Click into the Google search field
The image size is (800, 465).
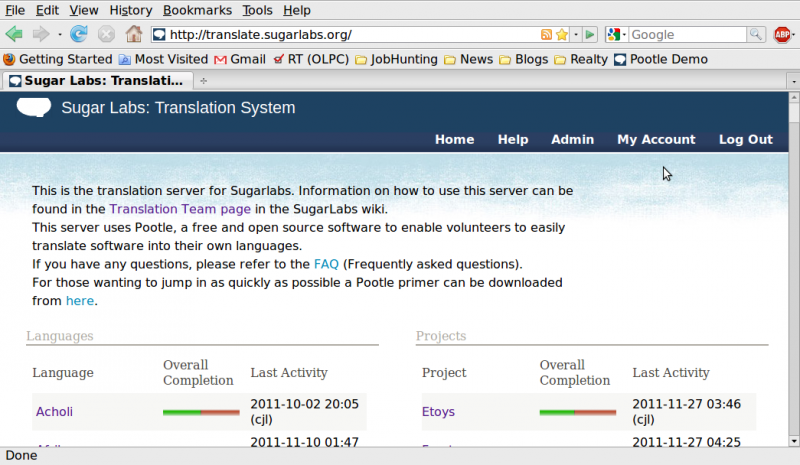(x=688, y=35)
